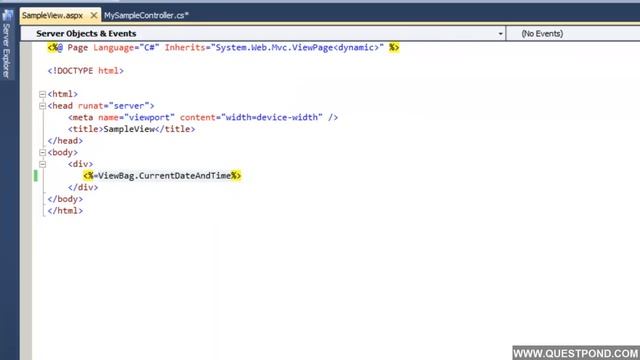Click the meta viewport tag line

203,118
